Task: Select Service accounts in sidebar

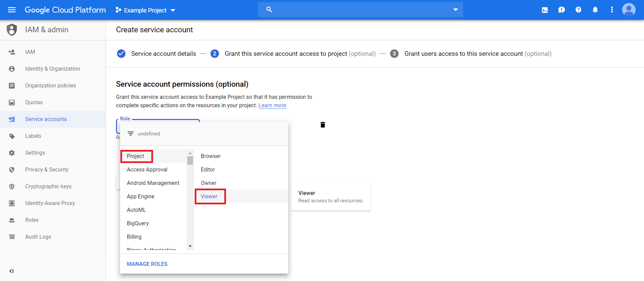Action: pyautogui.click(x=53, y=119)
